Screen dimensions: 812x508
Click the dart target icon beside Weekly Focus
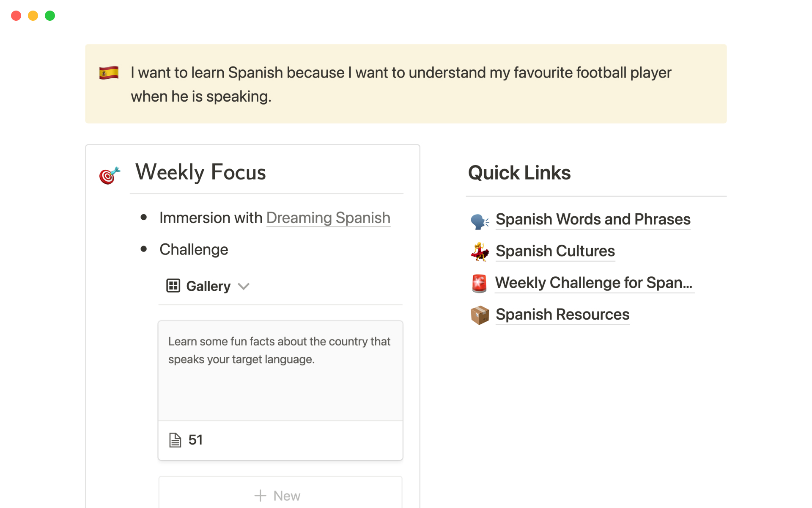110,175
